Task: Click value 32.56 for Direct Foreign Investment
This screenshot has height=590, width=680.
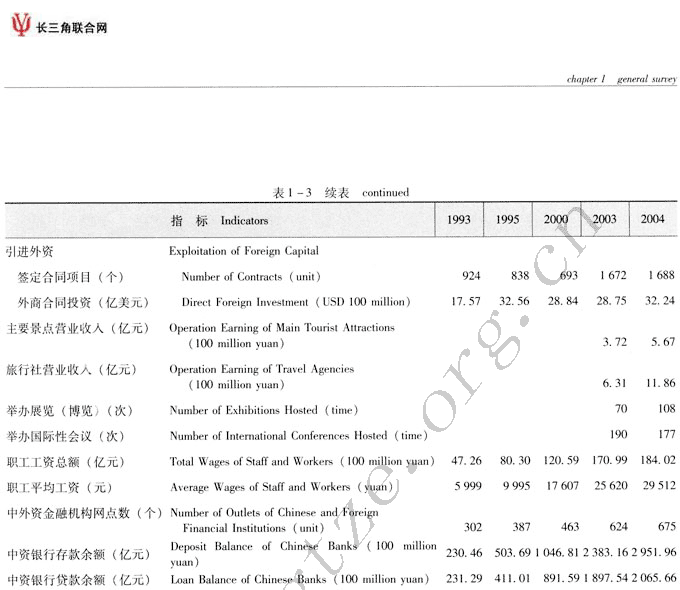Action: point(514,301)
